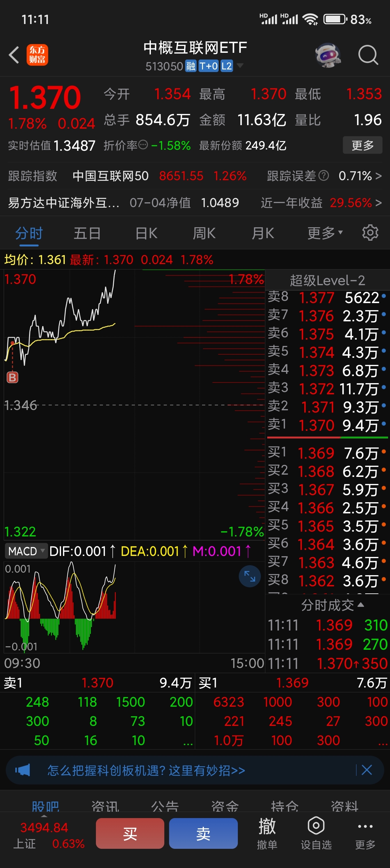This screenshot has height=868, width=390.
Task: Expand the MACD chart fullscreen icon
Action: pos(250,576)
